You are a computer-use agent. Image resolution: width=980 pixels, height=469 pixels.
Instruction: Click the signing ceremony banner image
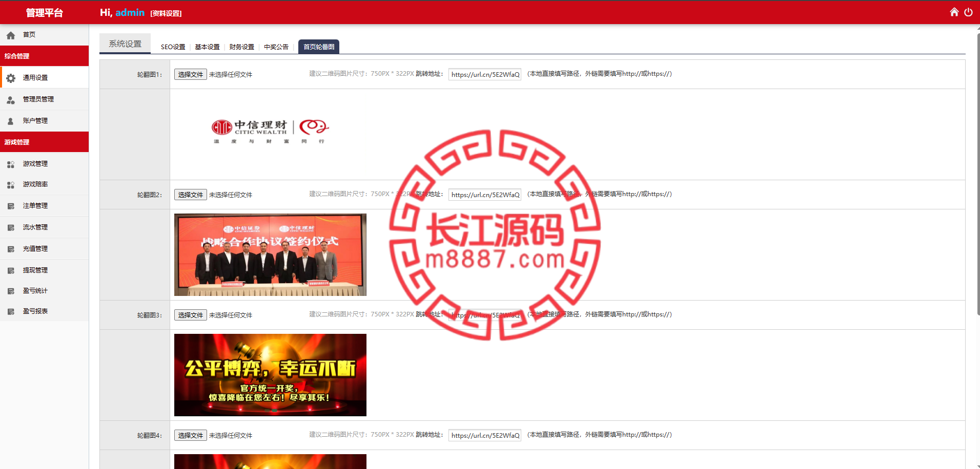point(270,254)
